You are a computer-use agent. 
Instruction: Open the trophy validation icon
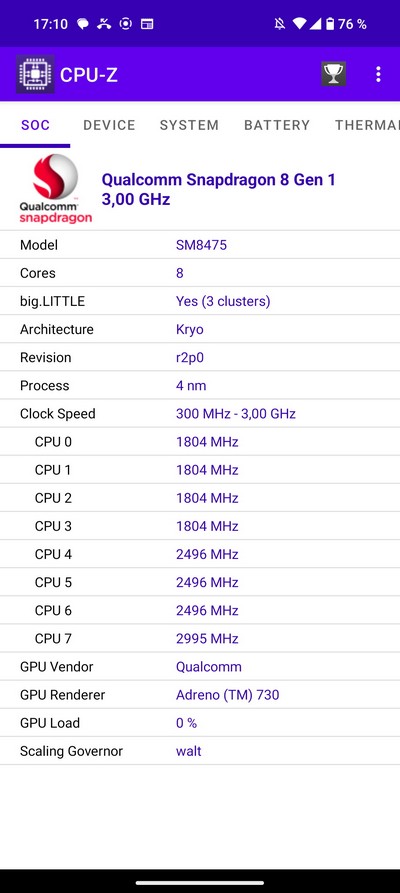[x=333, y=74]
